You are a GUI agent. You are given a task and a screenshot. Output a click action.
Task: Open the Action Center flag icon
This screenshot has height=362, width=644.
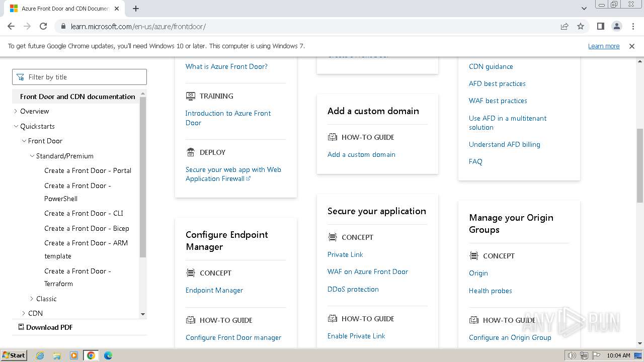click(x=596, y=355)
